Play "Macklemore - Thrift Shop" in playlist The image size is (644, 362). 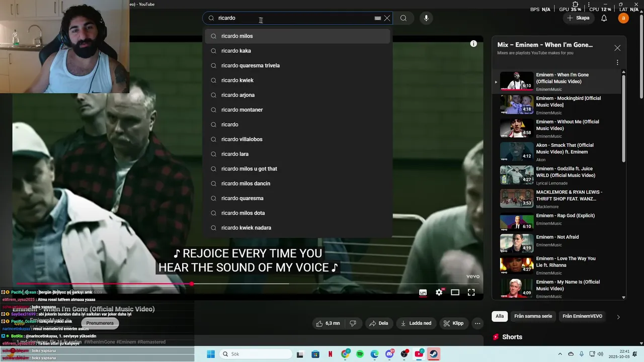pos(557,199)
